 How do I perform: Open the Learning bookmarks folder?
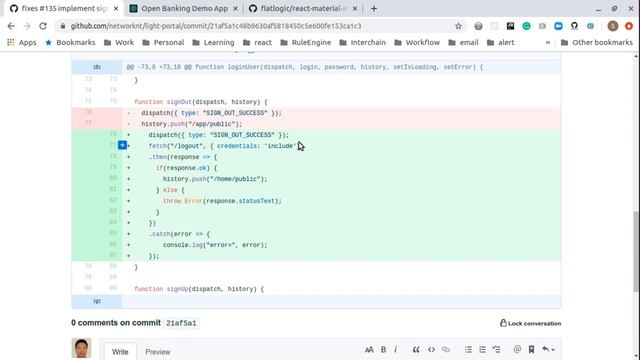213,42
